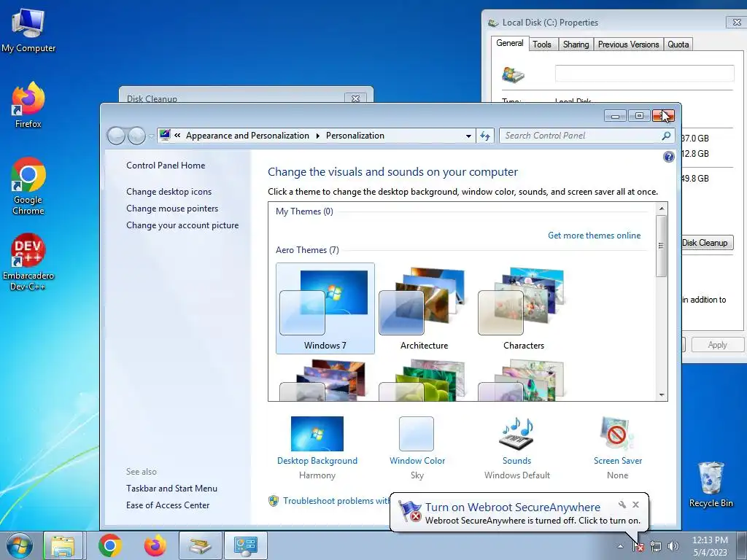Click Turn on Webroot SecureAnywhere notification
The width and height of the screenshot is (747, 560).
[512, 507]
